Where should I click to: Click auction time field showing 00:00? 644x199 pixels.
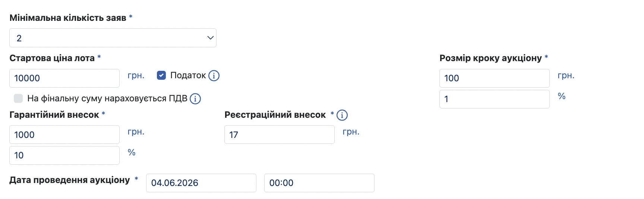pos(319,183)
